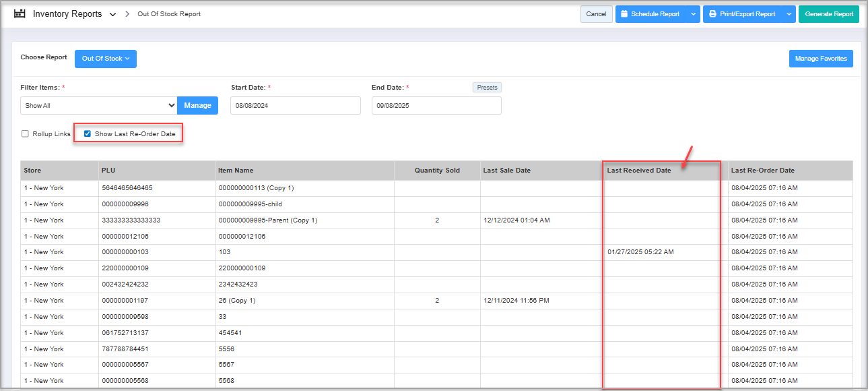Enable the Rollup Links checkbox
This screenshot has height=391, width=868.
[x=25, y=134]
